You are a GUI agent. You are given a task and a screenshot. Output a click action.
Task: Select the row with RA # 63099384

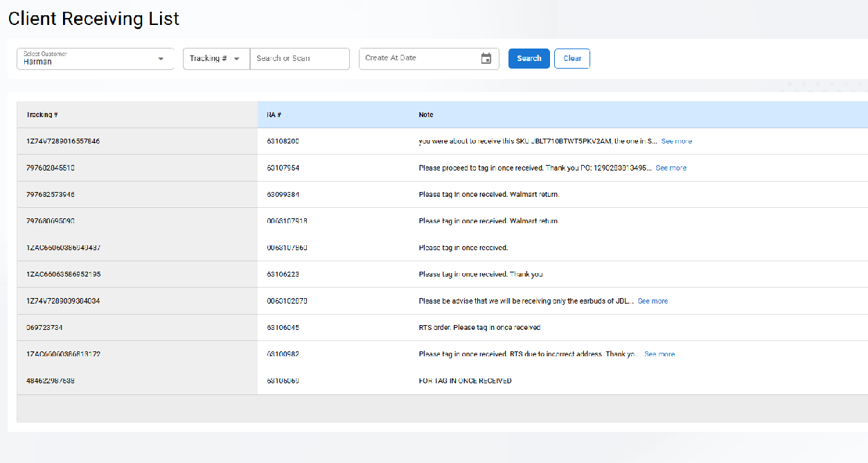pos(283,195)
